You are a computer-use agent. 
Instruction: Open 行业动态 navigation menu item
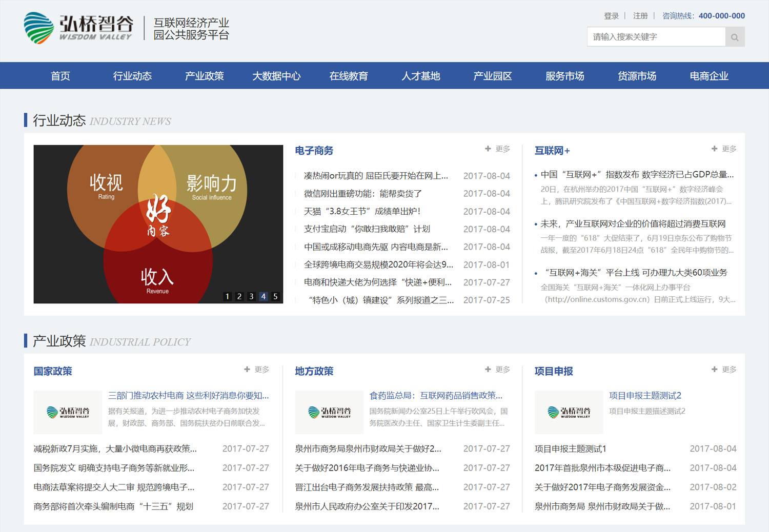(x=132, y=76)
